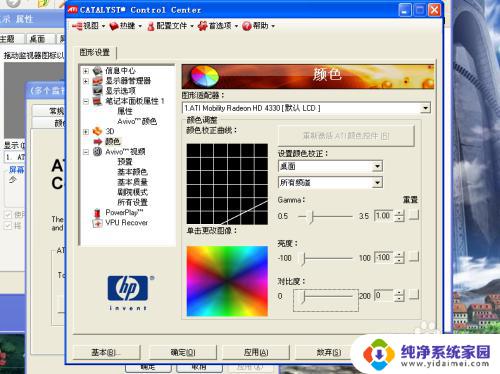This screenshot has width=500, height=374.
Task: Click the red Help question-mark icon
Action: pos(247,26)
